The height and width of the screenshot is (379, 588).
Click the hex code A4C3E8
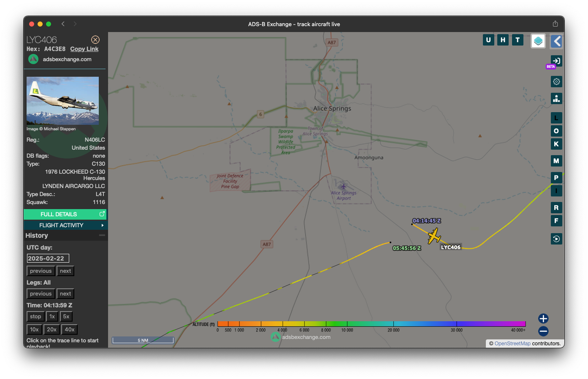pyautogui.click(x=55, y=49)
